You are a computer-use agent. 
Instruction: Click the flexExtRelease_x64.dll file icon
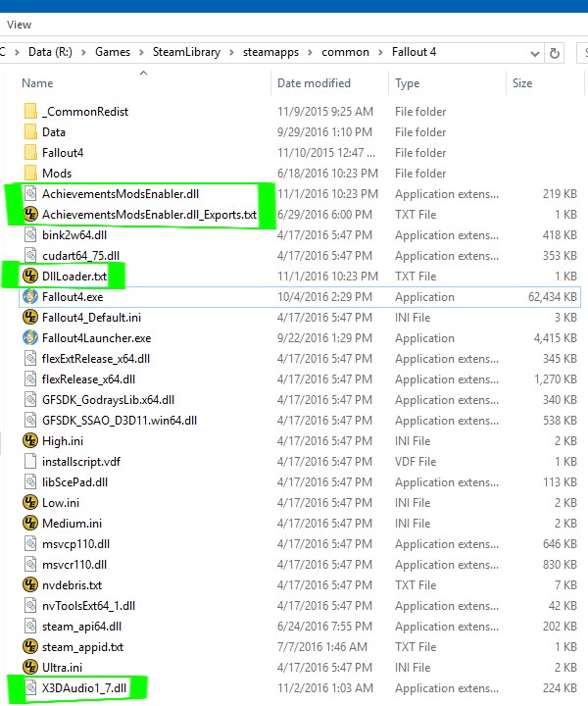(x=30, y=359)
